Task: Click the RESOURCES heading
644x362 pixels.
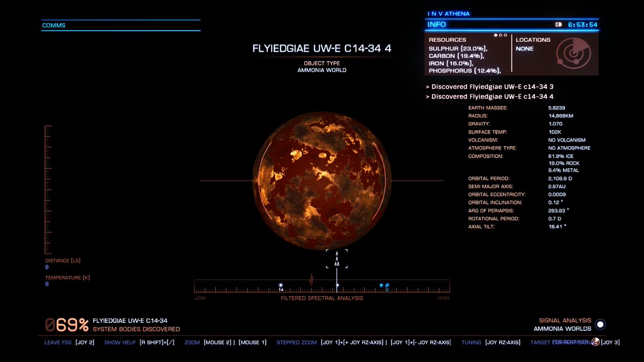Action: pyautogui.click(x=447, y=40)
